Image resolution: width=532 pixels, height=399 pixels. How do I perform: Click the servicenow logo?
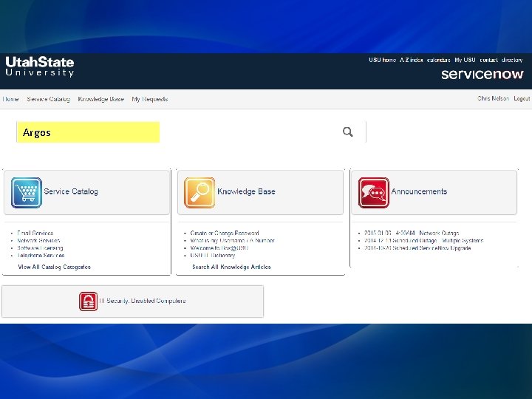(x=482, y=75)
